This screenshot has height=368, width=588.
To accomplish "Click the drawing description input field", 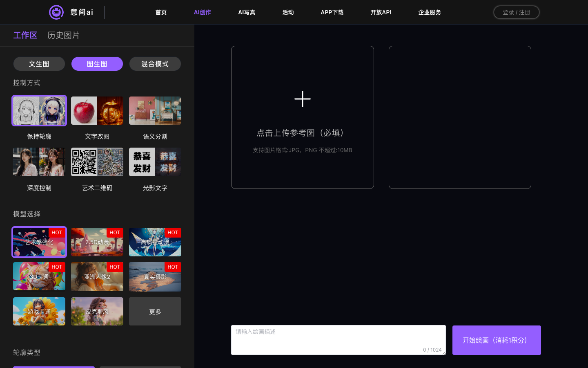I will (339, 340).
